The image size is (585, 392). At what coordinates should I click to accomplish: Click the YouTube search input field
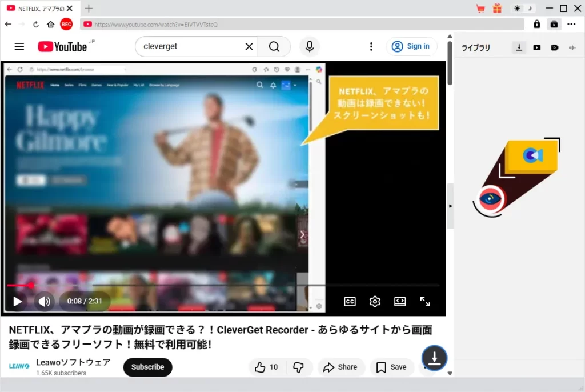tap(189, 46)
